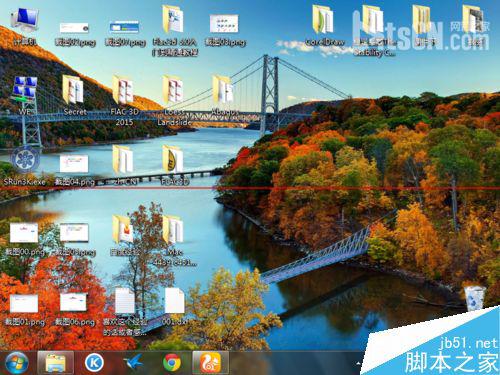Select the 截图04.png thumbnail
Viewport: 500px width, 375px height.
75,169
